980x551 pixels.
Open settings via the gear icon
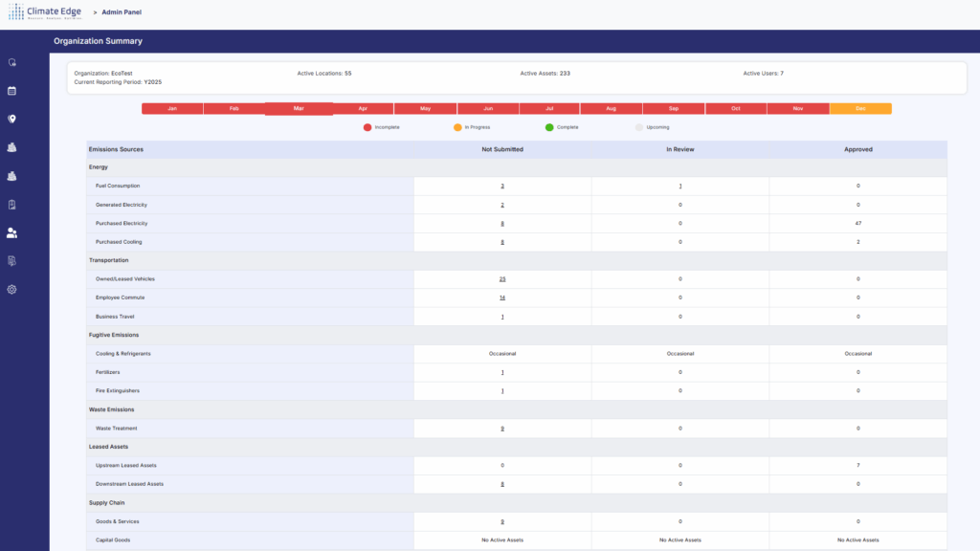11,289
